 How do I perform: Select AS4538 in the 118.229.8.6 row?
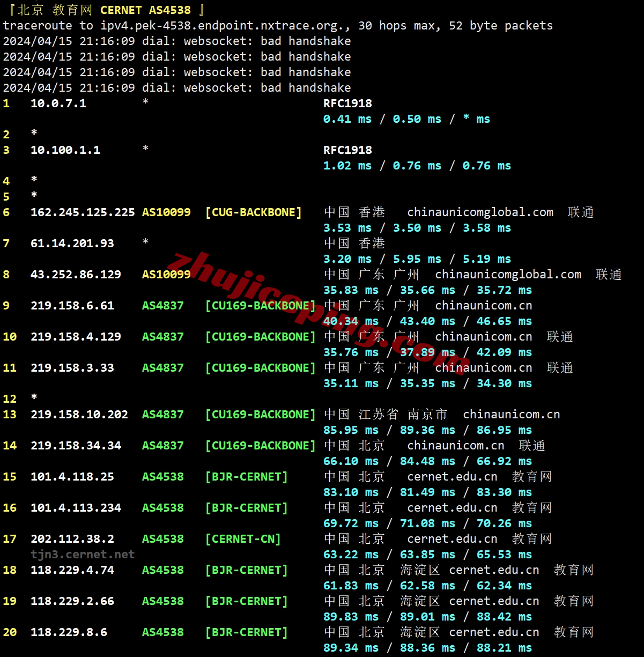[163, 632]
